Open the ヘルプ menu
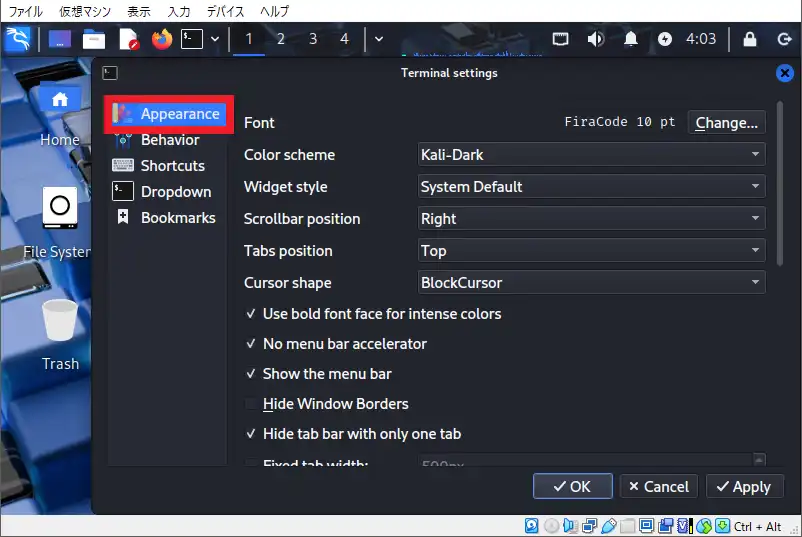 point(274,11)
